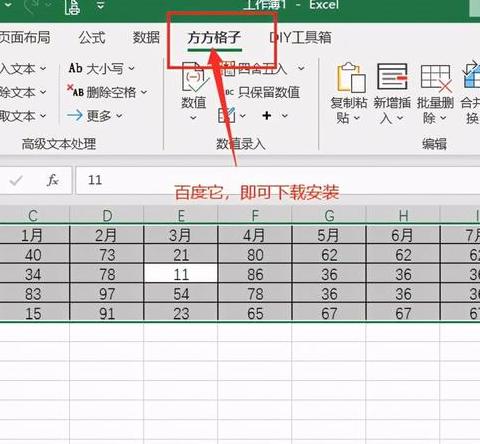Click cell with value 73
The height and width of the screenshot is (444, 480).
click(x=107, y=254)
